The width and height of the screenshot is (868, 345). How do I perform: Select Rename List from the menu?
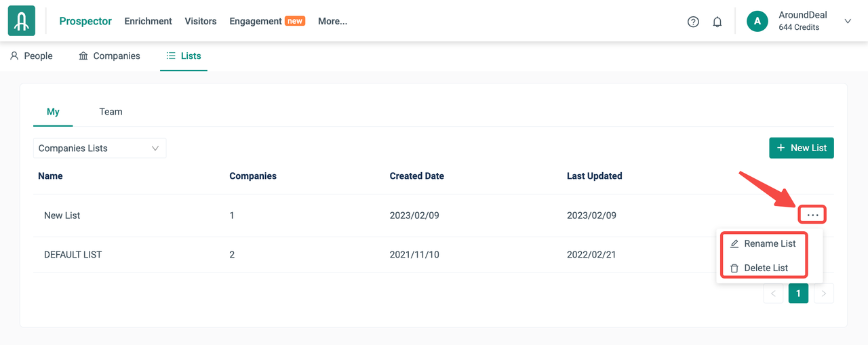coord(763,243)
